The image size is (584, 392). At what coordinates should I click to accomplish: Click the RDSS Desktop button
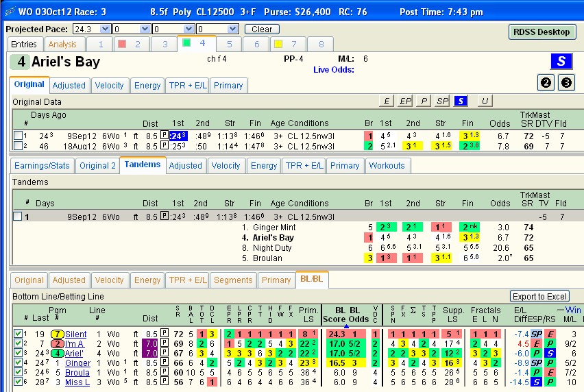[x=542, y=32]
